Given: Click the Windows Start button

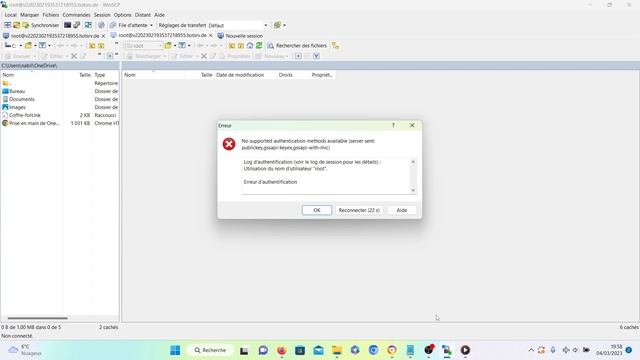Looking at the screenshot, I should pyautogui.click(x=175, y=350).
